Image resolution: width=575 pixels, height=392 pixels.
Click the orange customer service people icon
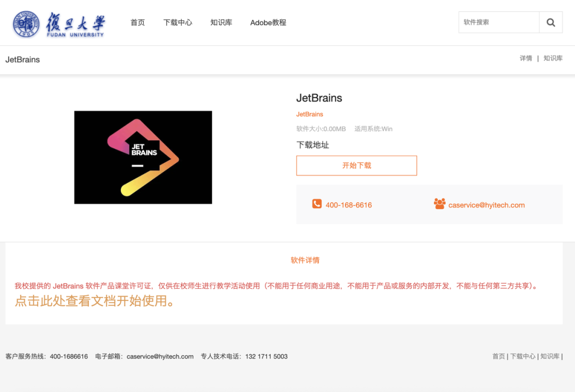439,204
